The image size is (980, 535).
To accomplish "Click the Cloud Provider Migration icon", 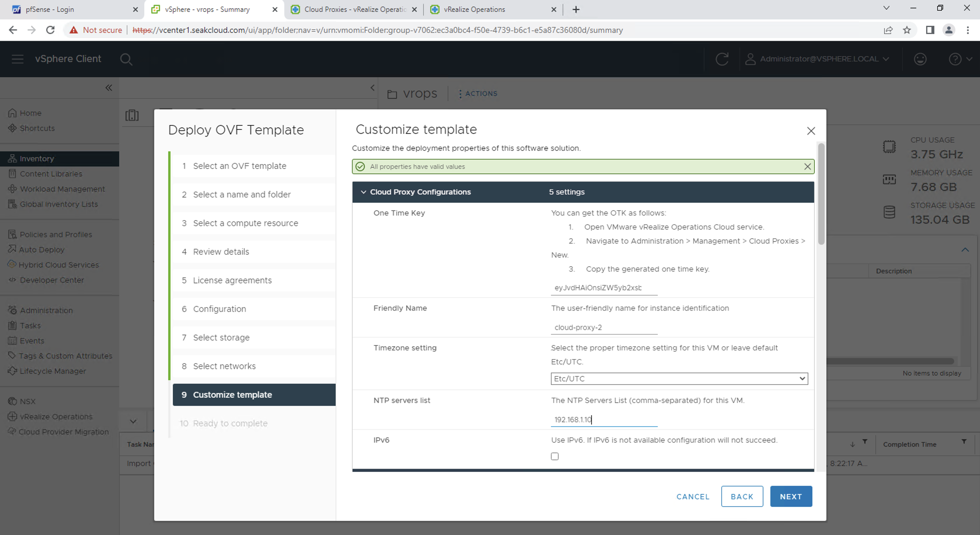I will tap(12, 431).
